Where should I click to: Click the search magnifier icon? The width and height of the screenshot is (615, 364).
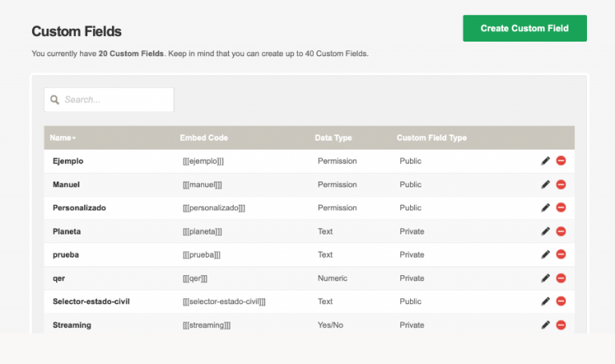pyautogui.click(x=55, y=100)
